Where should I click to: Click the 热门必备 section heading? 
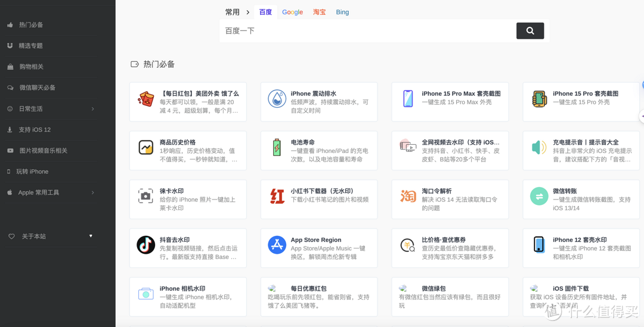point(159,64)
